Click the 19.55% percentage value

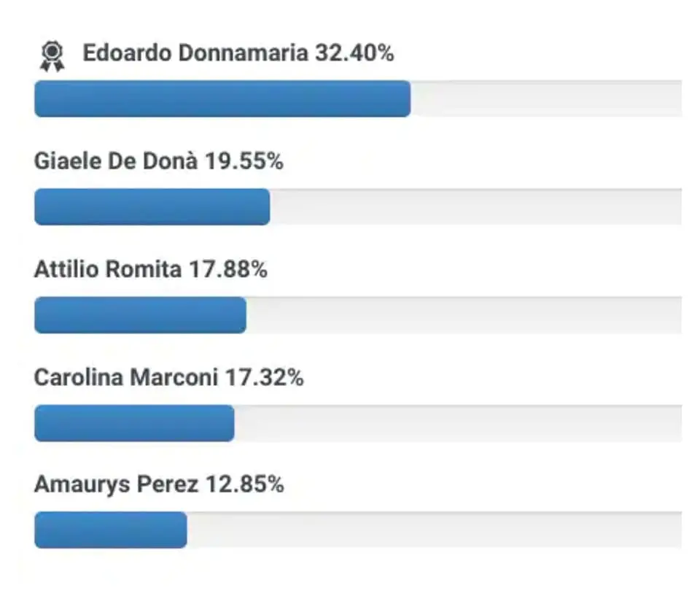click(x=244, y=161)
